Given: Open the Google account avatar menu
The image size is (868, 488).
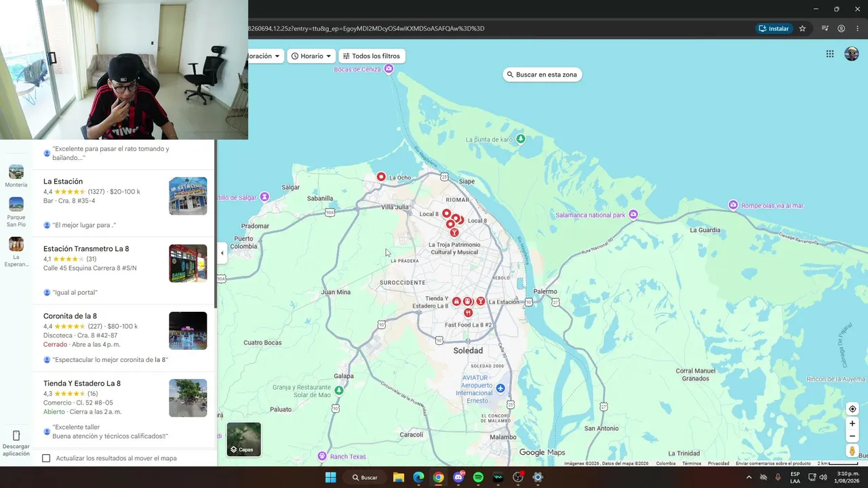Looking at the screenshot, I should click(x=852, y=54).
